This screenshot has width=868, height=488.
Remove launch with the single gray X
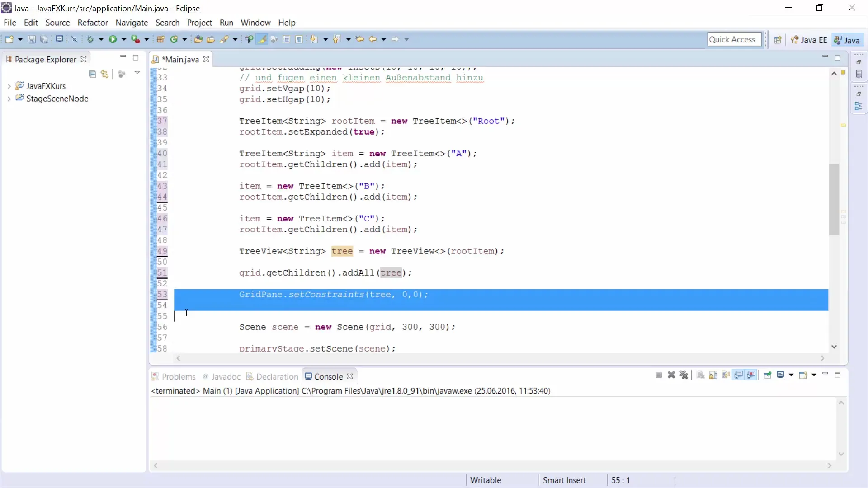point(671,375)
